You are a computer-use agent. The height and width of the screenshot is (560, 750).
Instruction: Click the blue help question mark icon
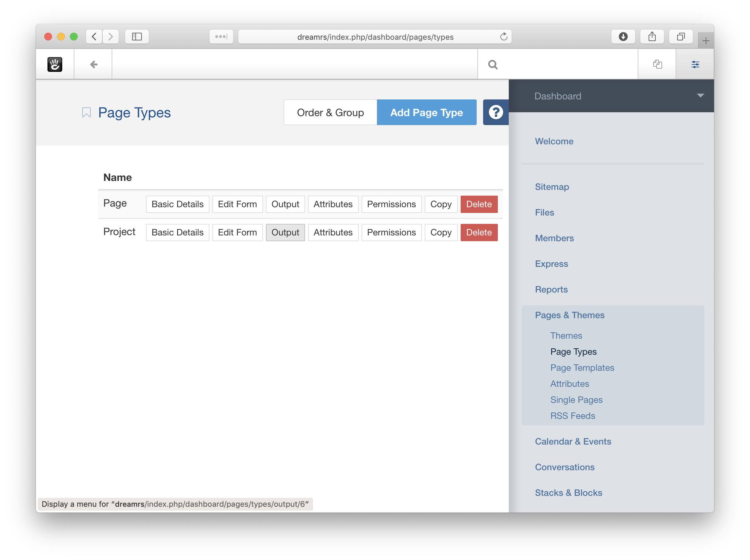pyautogui.click(x=495, y=112)
